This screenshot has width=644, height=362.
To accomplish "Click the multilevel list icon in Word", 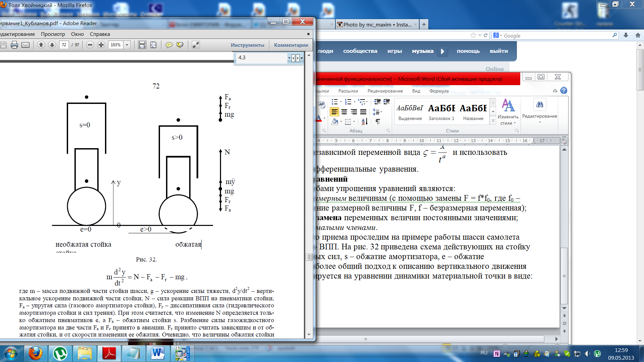I will pyautogui.click(x=362, y=102).
